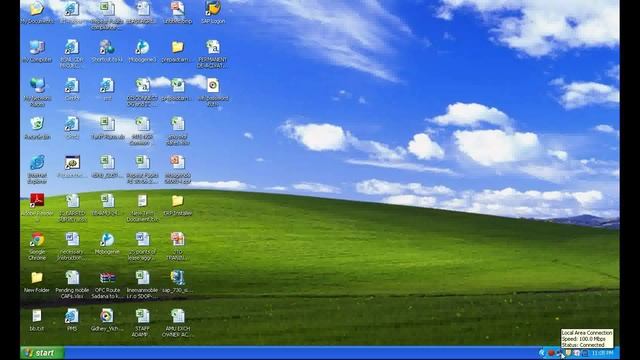Open the Tariff Plans.xls spreadsheet
The height and width of the screenshot is (360, 640).
(x=107, y=124)
